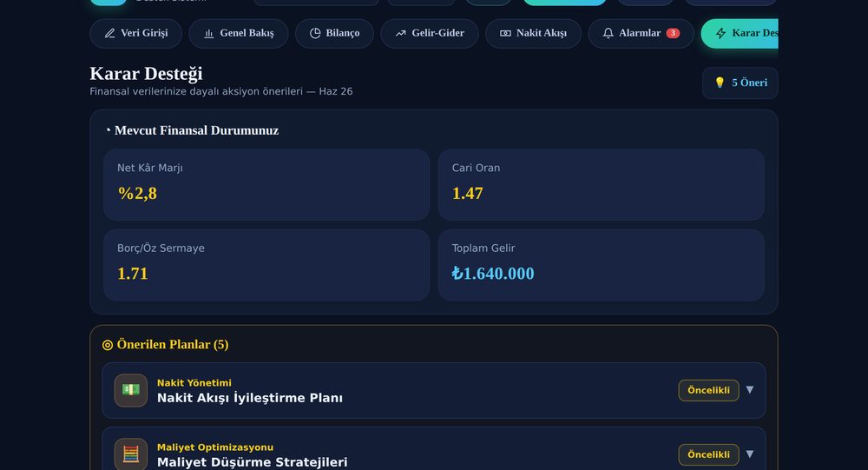Click the light bulb icon
The width and height of the screenshot is (868, 470).
click(720, 83)
